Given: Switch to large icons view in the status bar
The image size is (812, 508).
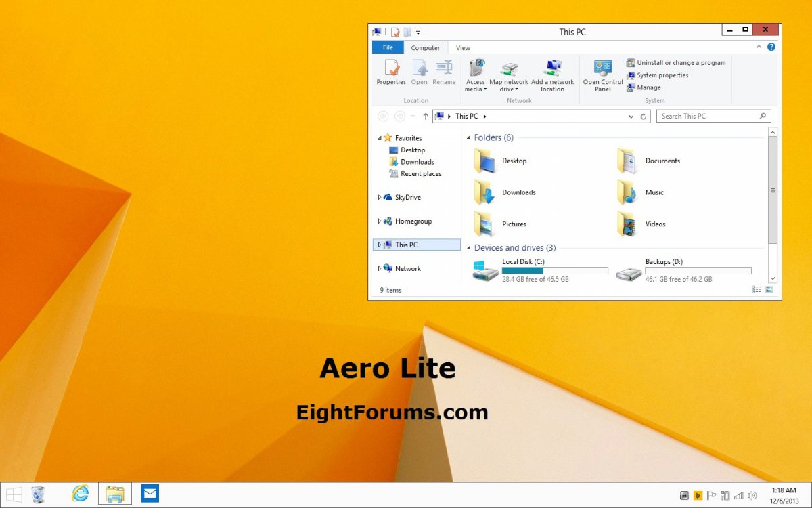Looking at the screenshot, I should pyautogui.click(x=769, y=289).
